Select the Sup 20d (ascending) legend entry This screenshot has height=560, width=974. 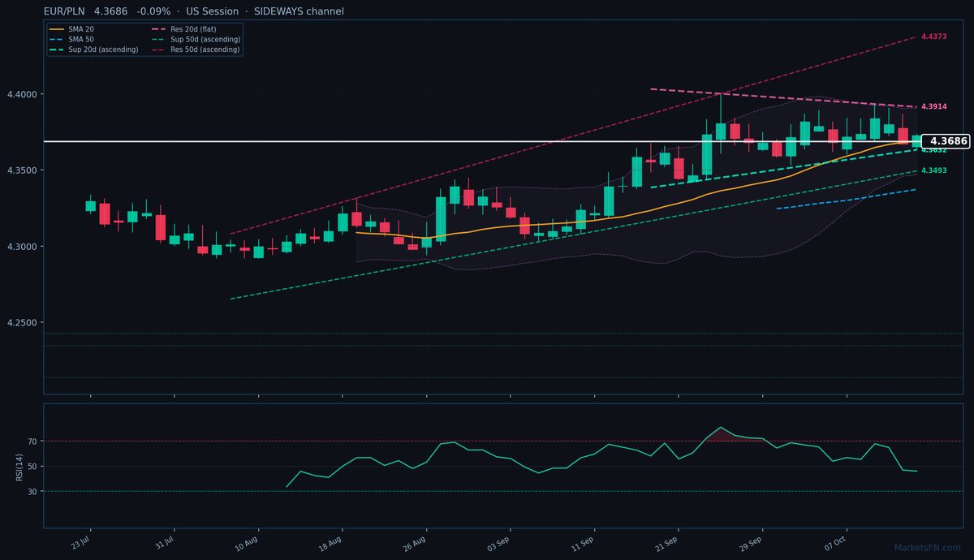(x=93, y=50)
